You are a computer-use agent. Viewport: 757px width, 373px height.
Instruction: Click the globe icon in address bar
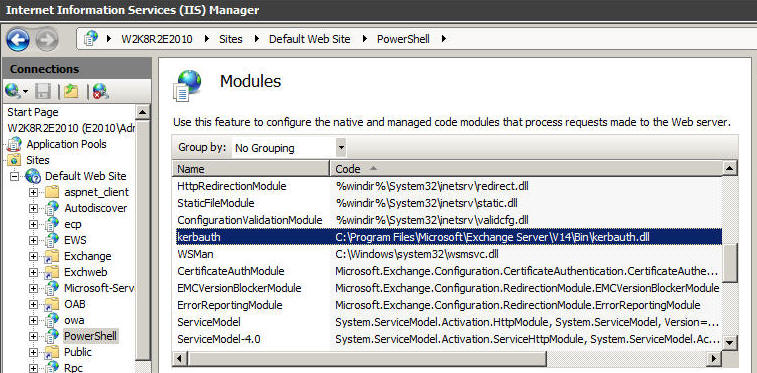[x=91, y=38]
